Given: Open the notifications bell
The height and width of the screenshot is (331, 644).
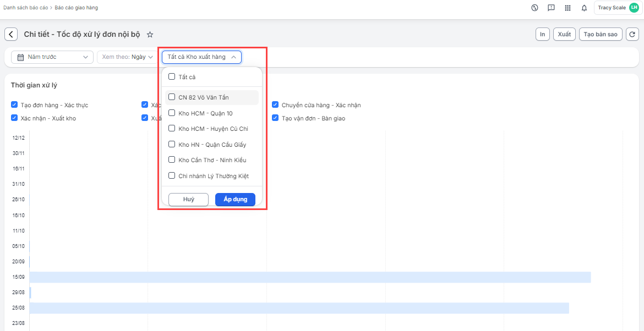Looking at the screenshot, I should (584, 8).
